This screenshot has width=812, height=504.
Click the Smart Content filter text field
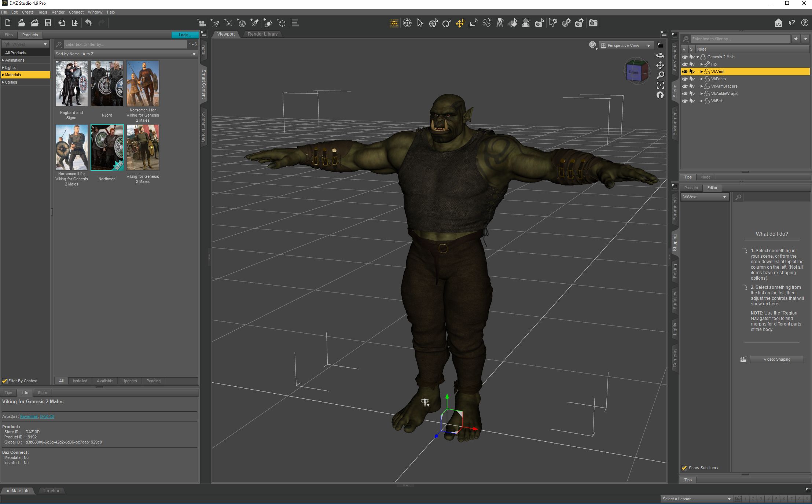click(x=125, y=44)
